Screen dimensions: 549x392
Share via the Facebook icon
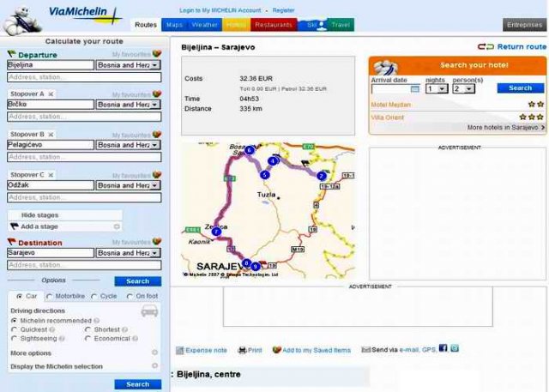click(443, 348)
